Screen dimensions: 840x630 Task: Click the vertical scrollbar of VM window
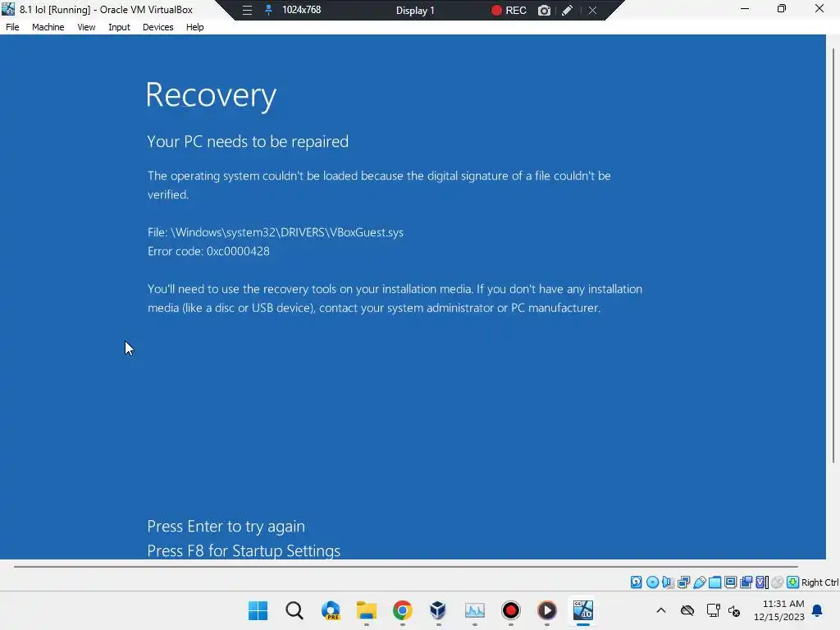(833, 256)
